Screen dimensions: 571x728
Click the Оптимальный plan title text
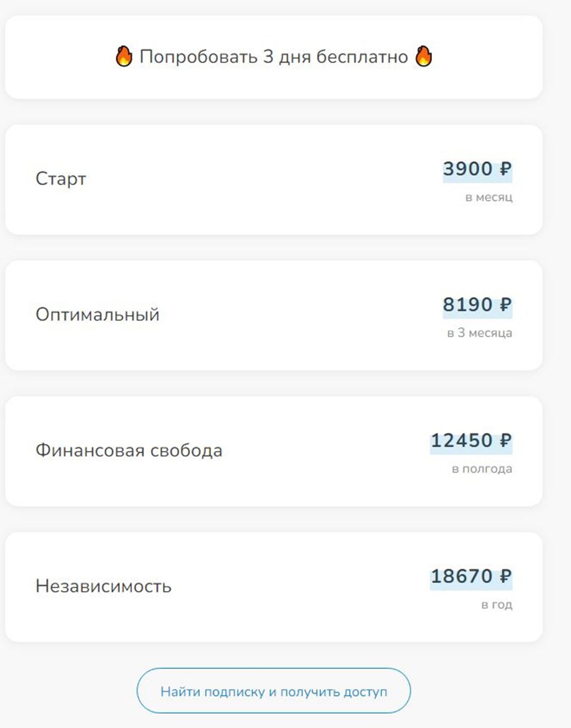[x=97, y=315]
